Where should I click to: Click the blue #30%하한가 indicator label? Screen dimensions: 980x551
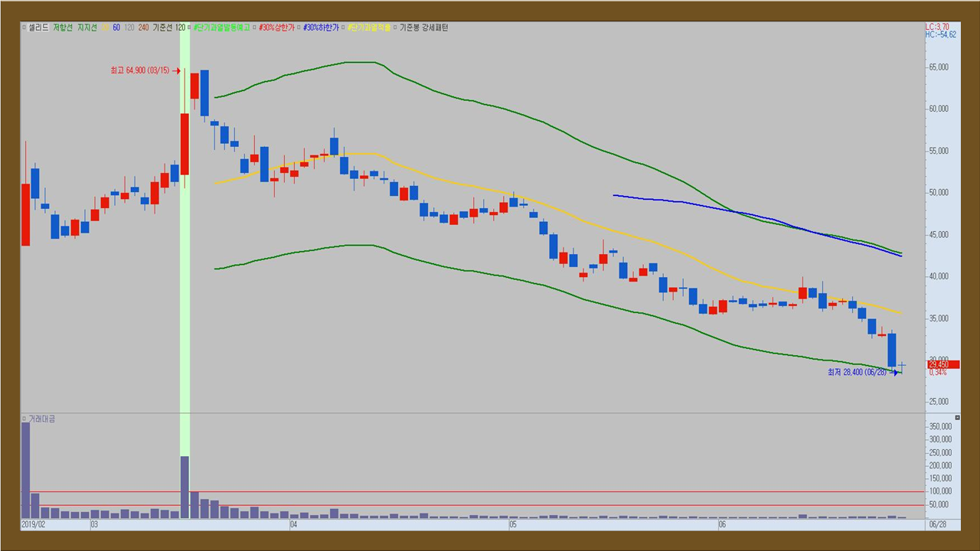(x=321, y=28)
